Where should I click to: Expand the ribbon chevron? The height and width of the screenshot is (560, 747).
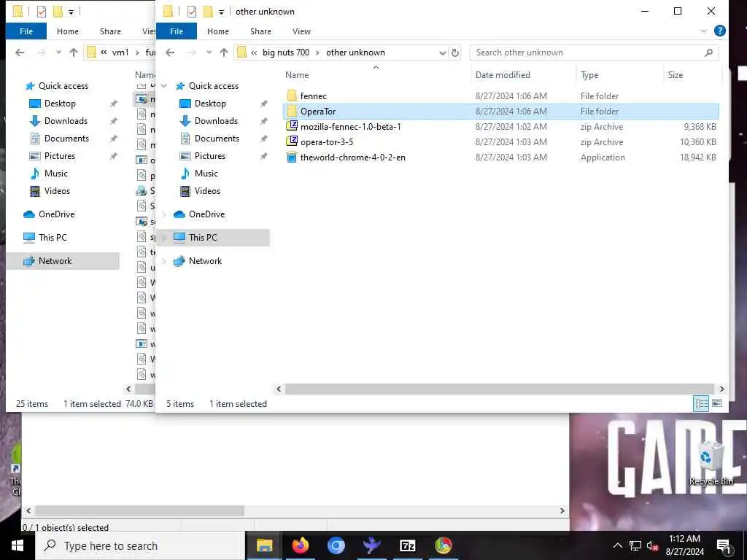(x=704, y=31)
